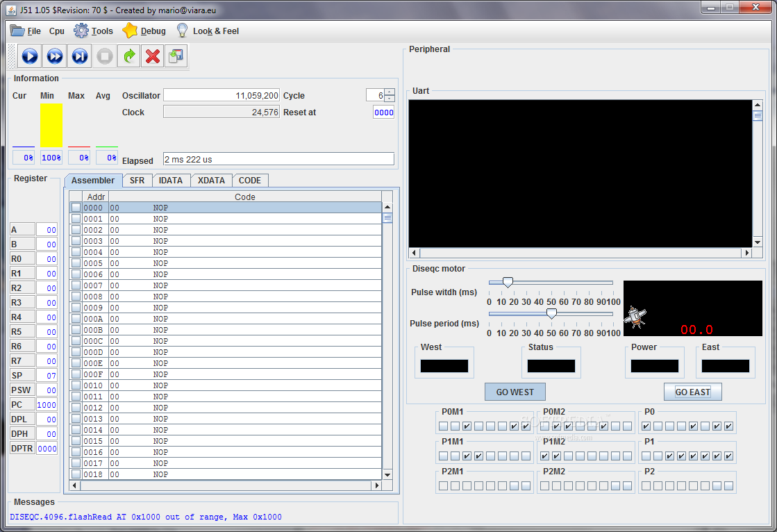The height and width of the screenshot is (532, 777).
Task: Open the Look & Feel menu
Action: click(208, 31)
